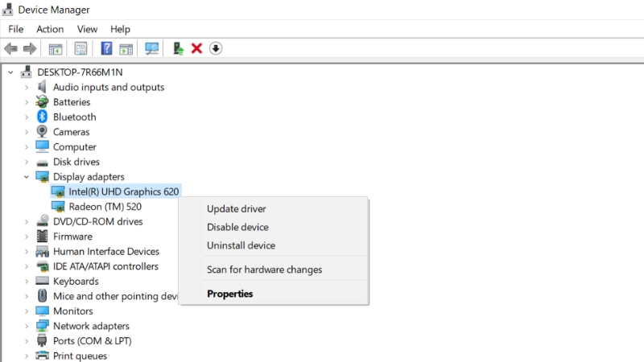Select the Monitors category label
The width and height of the screenshot is (644, 362).
(73, 311)
